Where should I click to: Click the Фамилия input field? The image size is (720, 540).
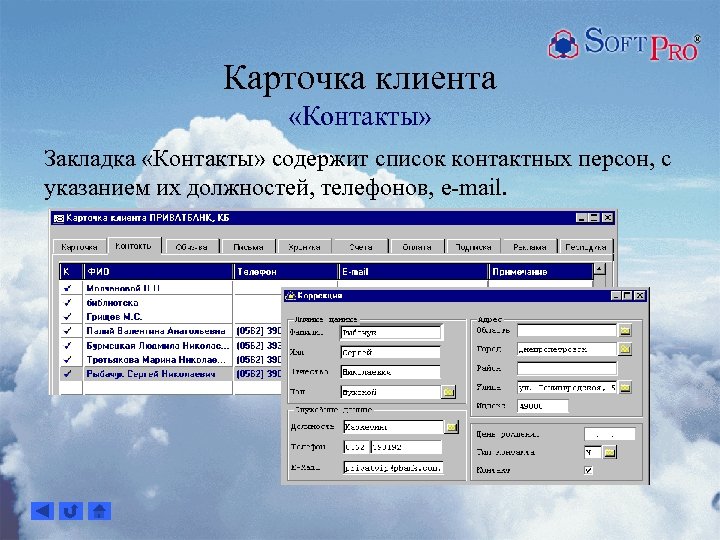tap(391, 332)
